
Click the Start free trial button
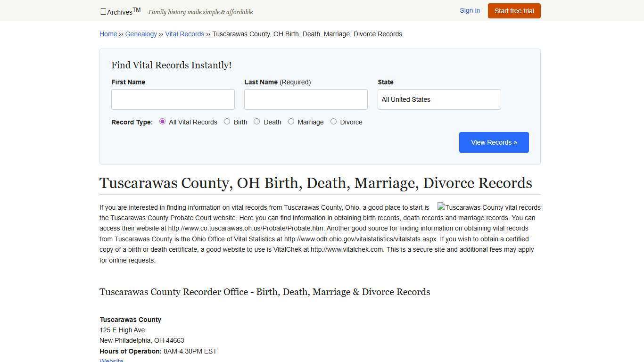(x=514, y=10)
